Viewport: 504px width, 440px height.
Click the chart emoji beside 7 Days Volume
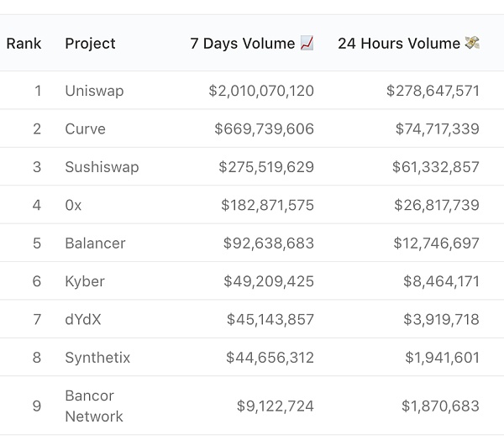[307, 43]
